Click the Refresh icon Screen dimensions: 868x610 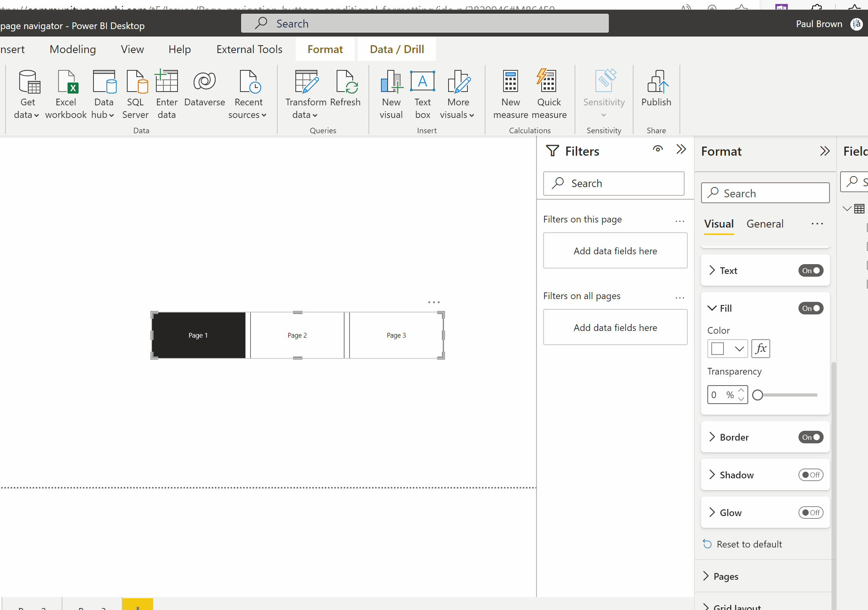[x=345, y=88]
